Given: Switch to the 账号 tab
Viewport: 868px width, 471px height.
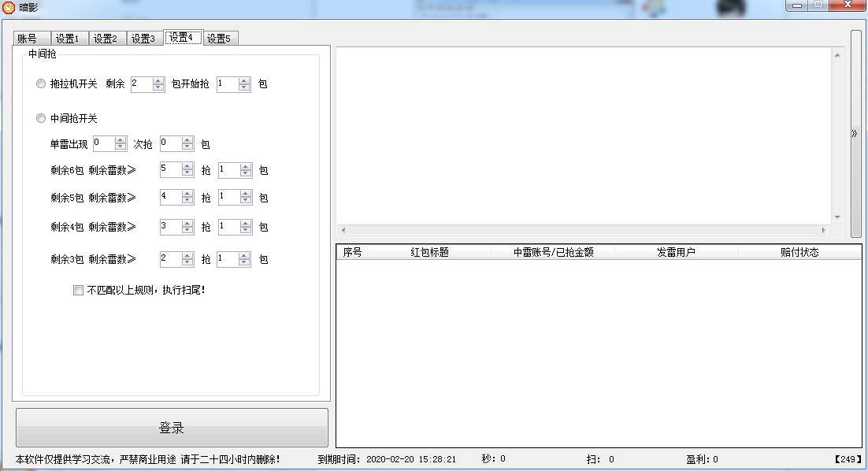Looking at the screenshot, I should tap(32, 38).
